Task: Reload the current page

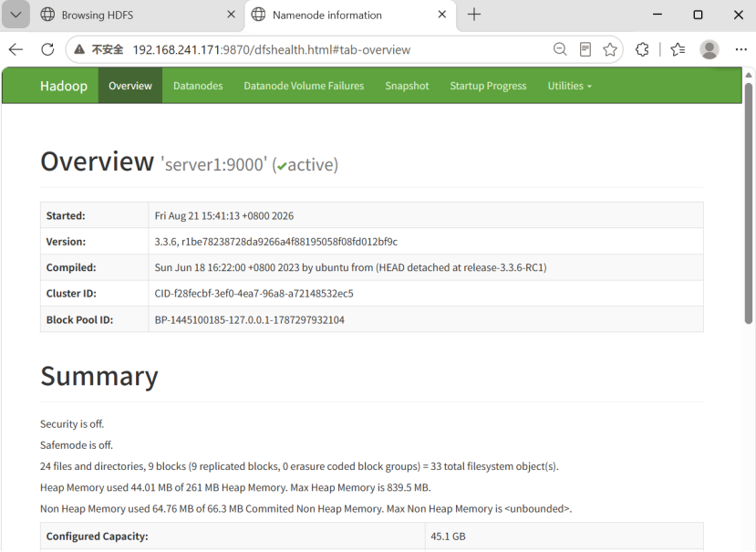Action: (47, 49)
